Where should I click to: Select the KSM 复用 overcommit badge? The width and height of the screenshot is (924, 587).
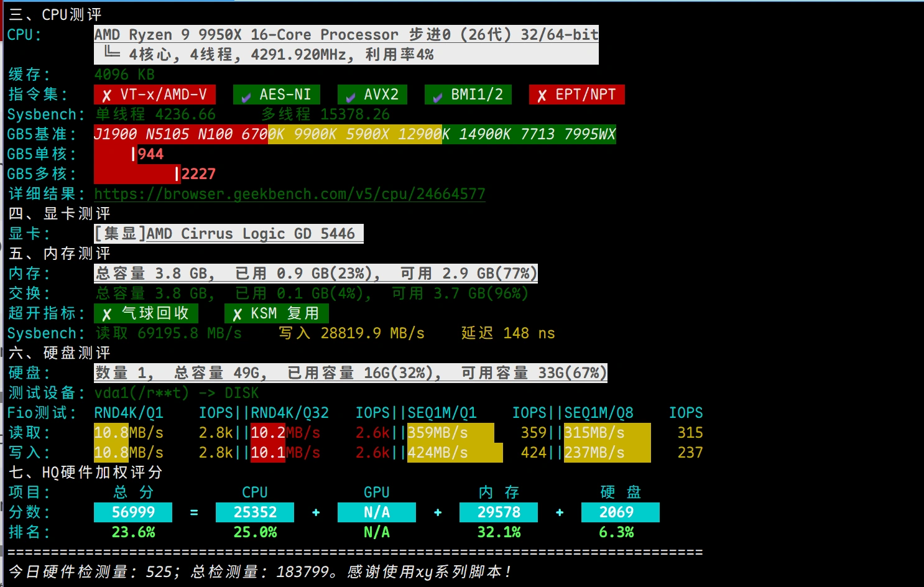(277, 313)
